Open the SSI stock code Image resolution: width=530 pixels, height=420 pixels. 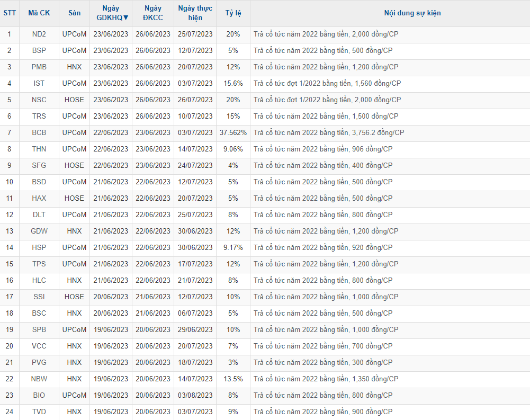[39, 297]
